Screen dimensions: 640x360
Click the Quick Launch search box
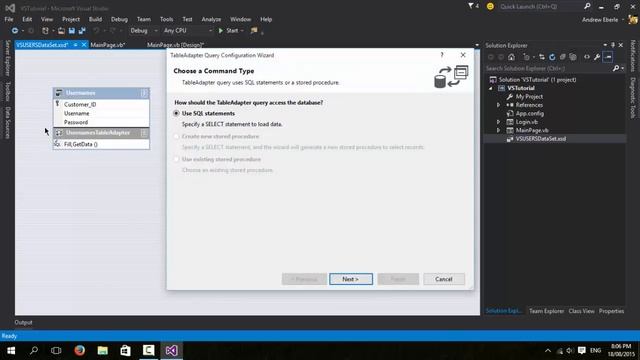point(541,7)
